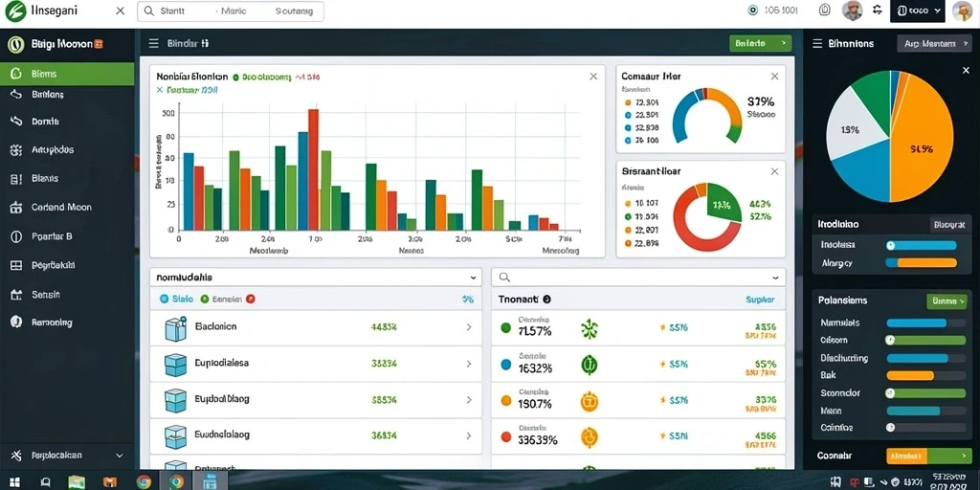Screen dimensions: 980x490
Task: Toggle the green Sensian legend indicator
Action: 204,300
